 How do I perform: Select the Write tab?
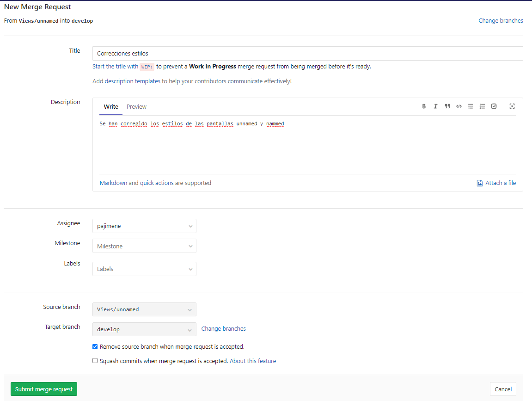pyautogui.click(x=110, y=106)
